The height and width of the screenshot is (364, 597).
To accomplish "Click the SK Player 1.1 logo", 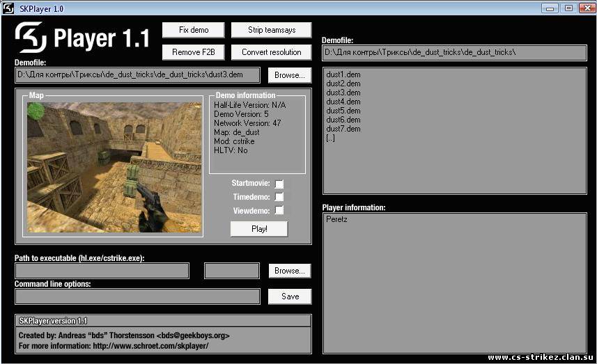I will (82, 38).
